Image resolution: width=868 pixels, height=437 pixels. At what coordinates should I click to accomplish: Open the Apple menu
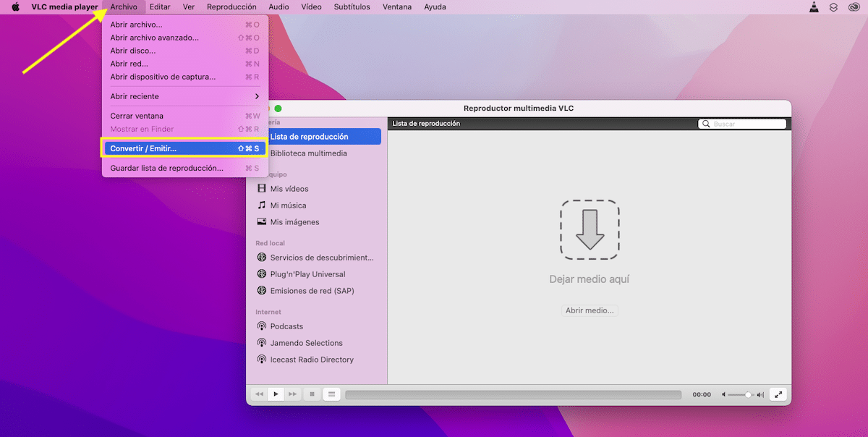pos(15,7)
